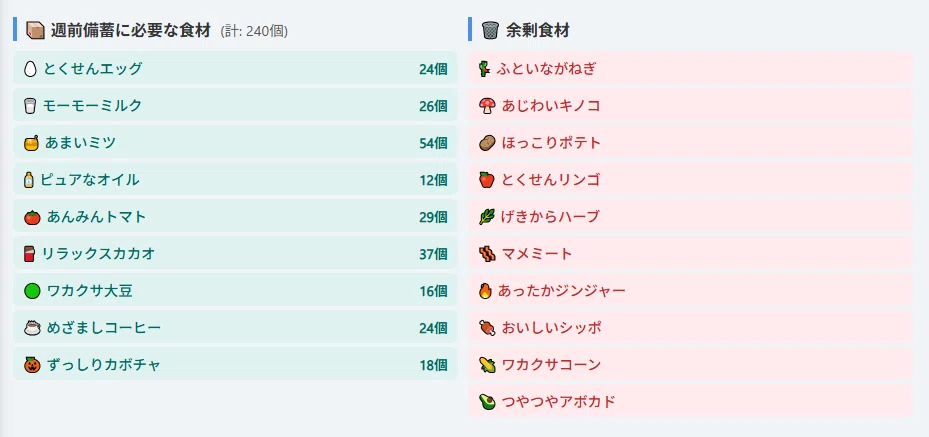This screenshot has height=437, width=929.
Task: Select the green soybean circle icon
Action: pyautogui.click(x=32, y=291)
